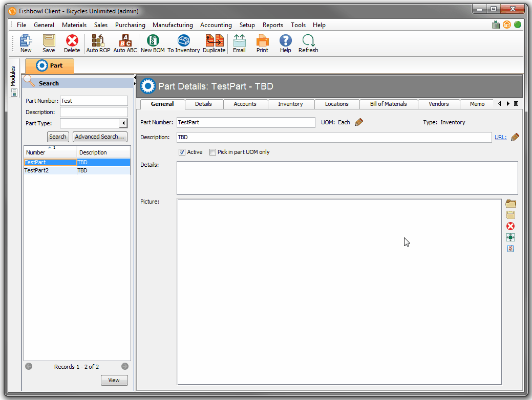Click the orange home icon top right

pos(507,25)
